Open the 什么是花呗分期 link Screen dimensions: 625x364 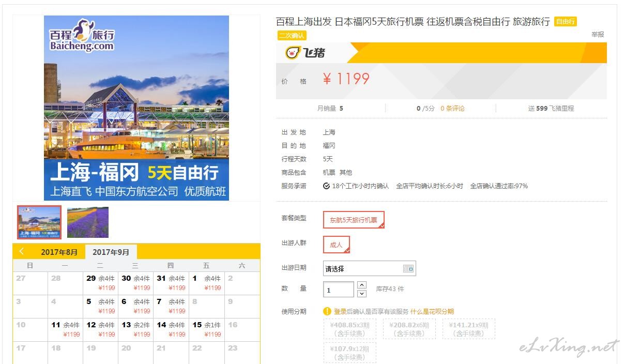[432, 311]
